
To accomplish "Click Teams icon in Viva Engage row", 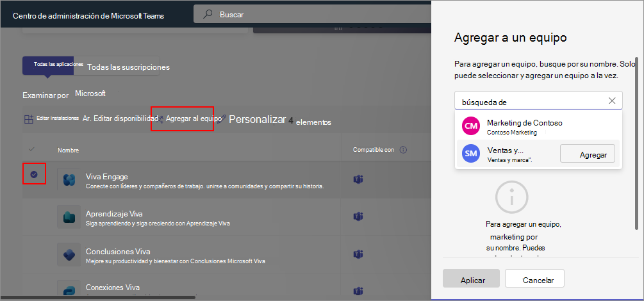I will (359, 179).
